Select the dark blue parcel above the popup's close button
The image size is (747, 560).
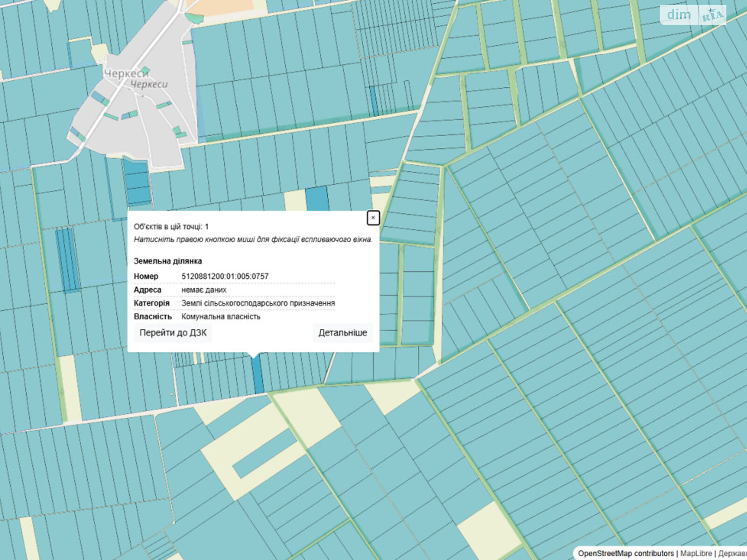pyautogui.click(x=317, y=198)
